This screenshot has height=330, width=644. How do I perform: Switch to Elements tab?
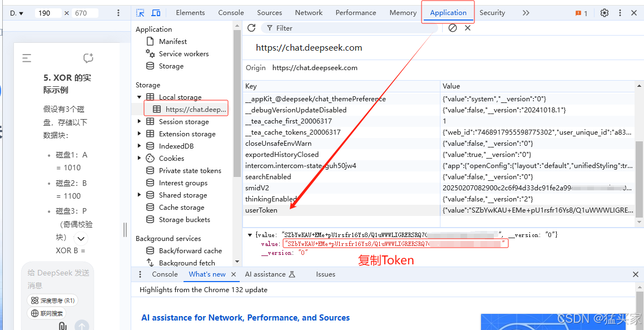[191, 13]
